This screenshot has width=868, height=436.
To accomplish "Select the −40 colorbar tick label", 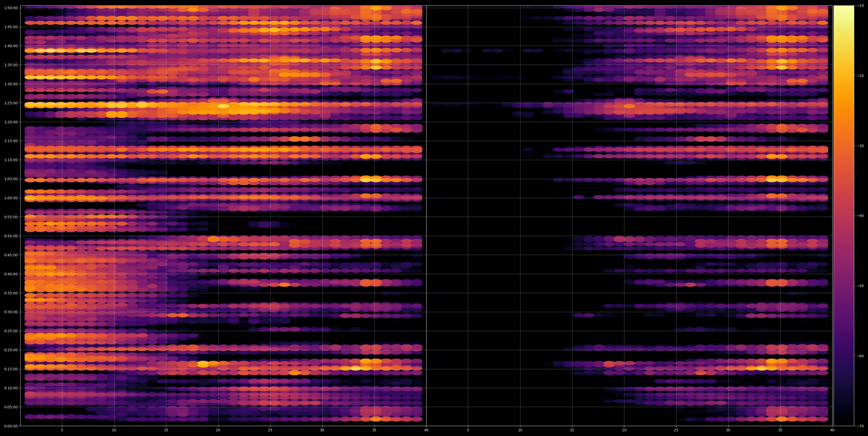I will pos(860,216).
